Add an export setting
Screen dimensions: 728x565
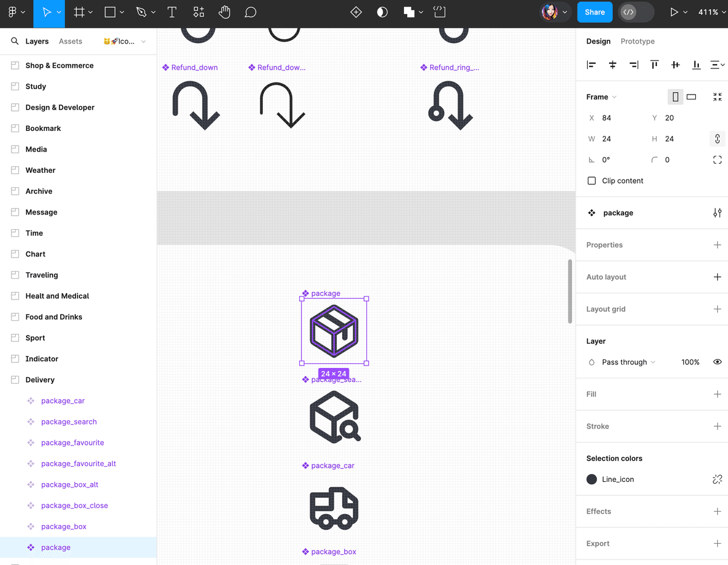pos(718,544)
